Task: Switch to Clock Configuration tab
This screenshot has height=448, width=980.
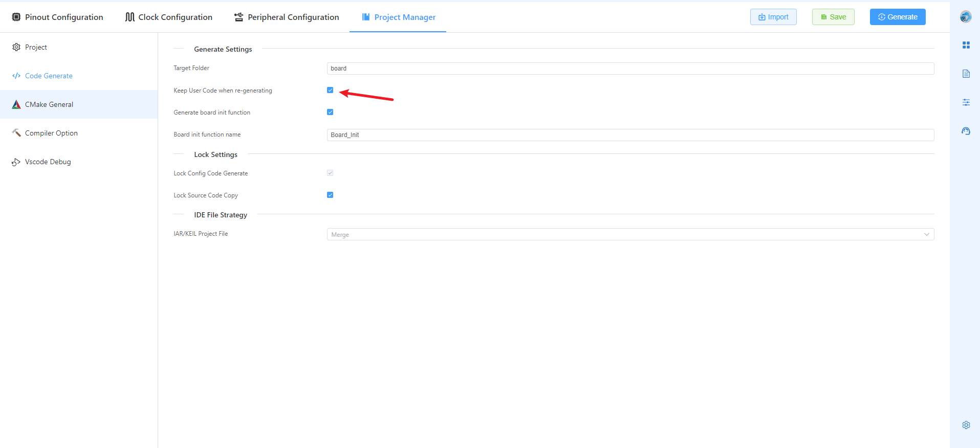Action: click(169, 17)
